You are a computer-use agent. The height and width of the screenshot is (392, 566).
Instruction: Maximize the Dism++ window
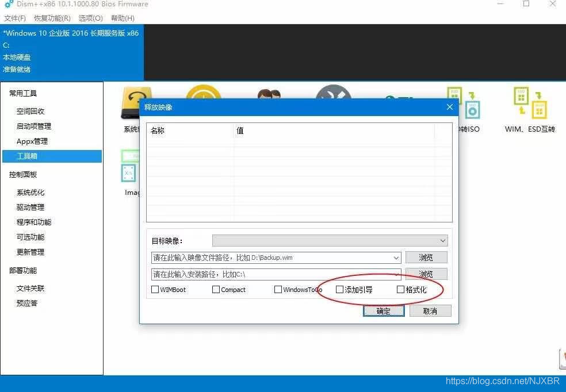526,4
